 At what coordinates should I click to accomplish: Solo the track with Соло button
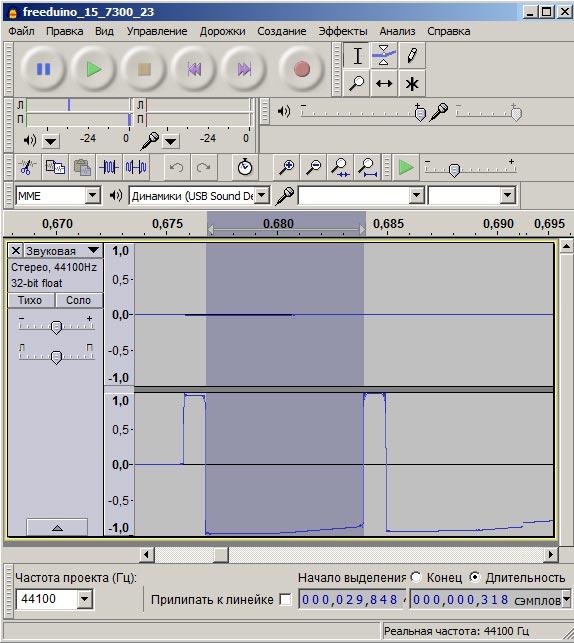point(78,300)
